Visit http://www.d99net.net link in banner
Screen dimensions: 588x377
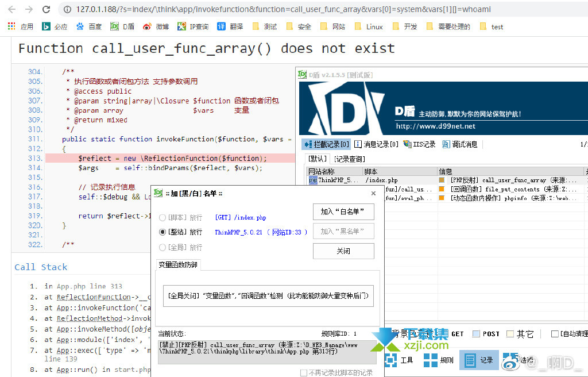pyautogui.click(x=435, y=126)
